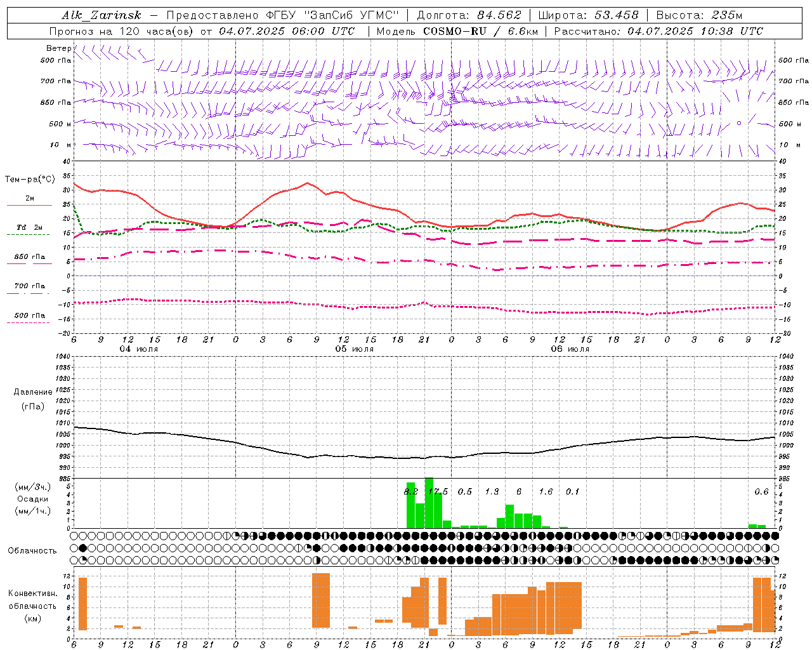Image resolution: width=812 pixels, height=650 pixels.
Task: Click the elevation text Высота: 235м
Action: pyautogui.click(x=698, y=15)
